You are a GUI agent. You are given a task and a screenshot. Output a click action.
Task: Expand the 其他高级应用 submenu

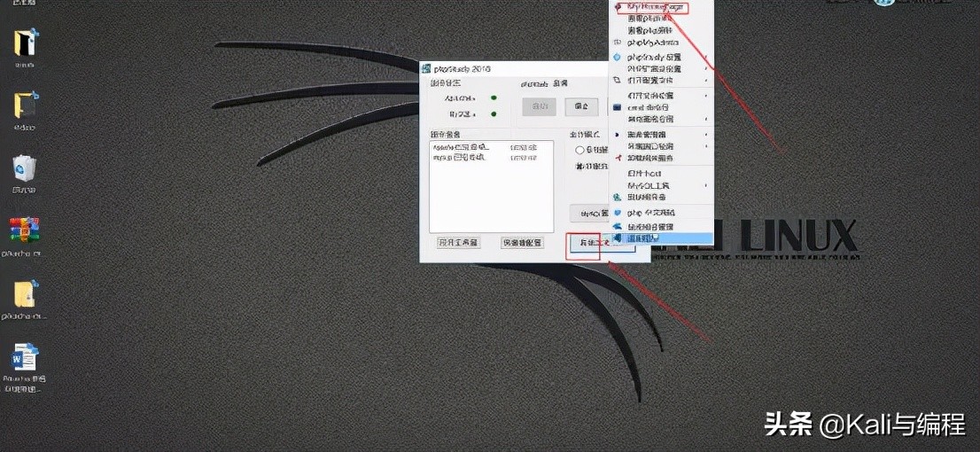[661, 119]
